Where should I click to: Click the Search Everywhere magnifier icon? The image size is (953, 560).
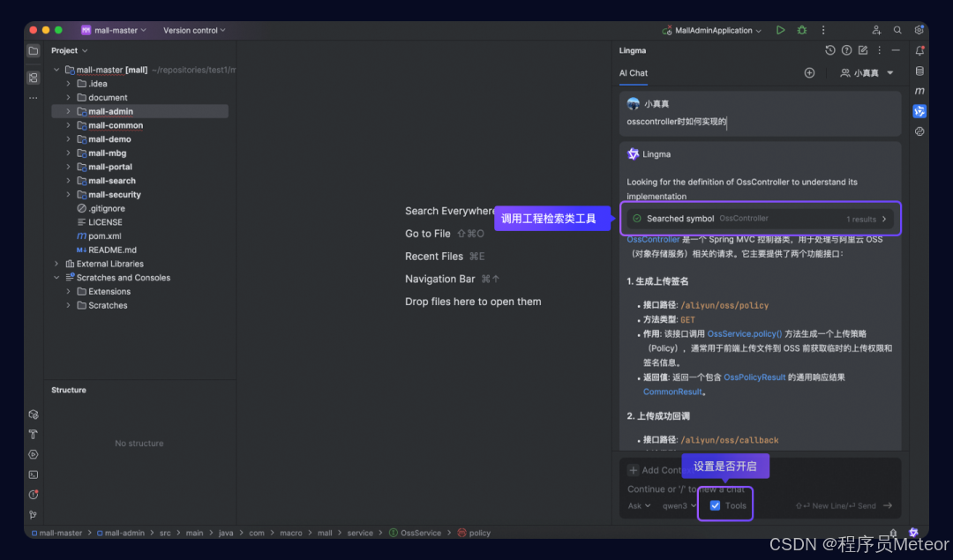tap(897, 30)
